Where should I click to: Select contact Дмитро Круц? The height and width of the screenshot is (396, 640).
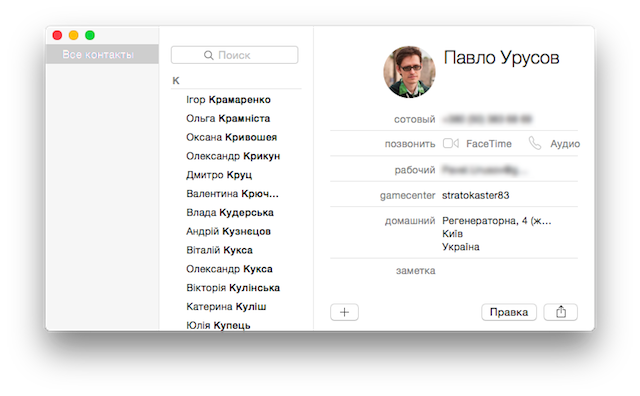[219, 175]
